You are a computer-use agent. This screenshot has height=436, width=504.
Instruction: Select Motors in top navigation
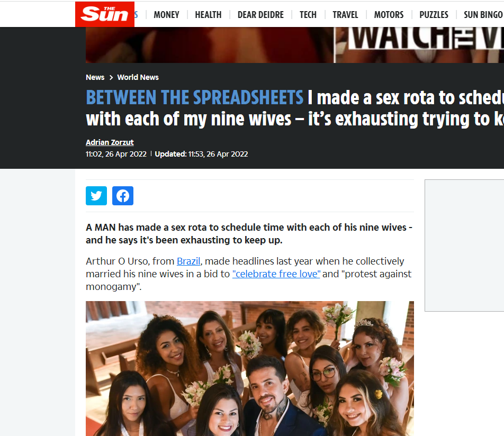[389, 15]
